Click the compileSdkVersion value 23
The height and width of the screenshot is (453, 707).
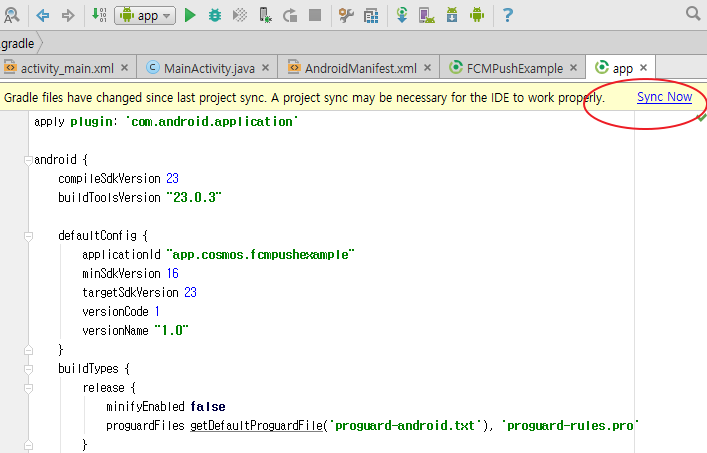172,178
